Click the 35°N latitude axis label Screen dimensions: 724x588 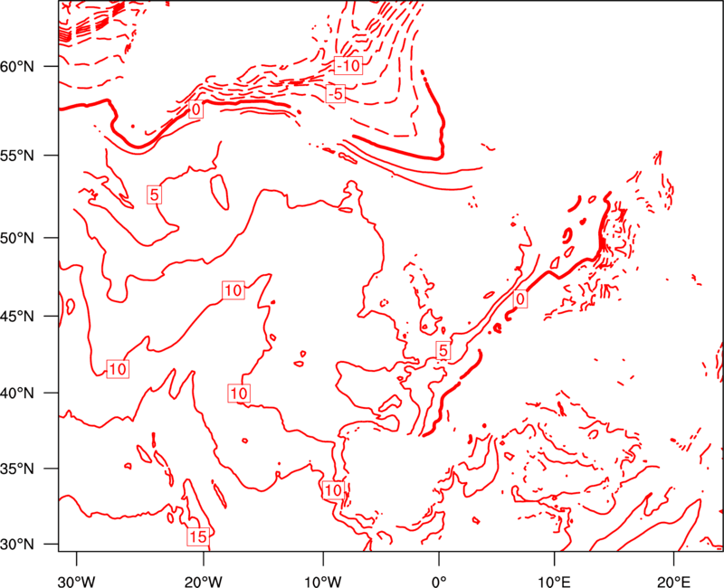coord(17,469)
